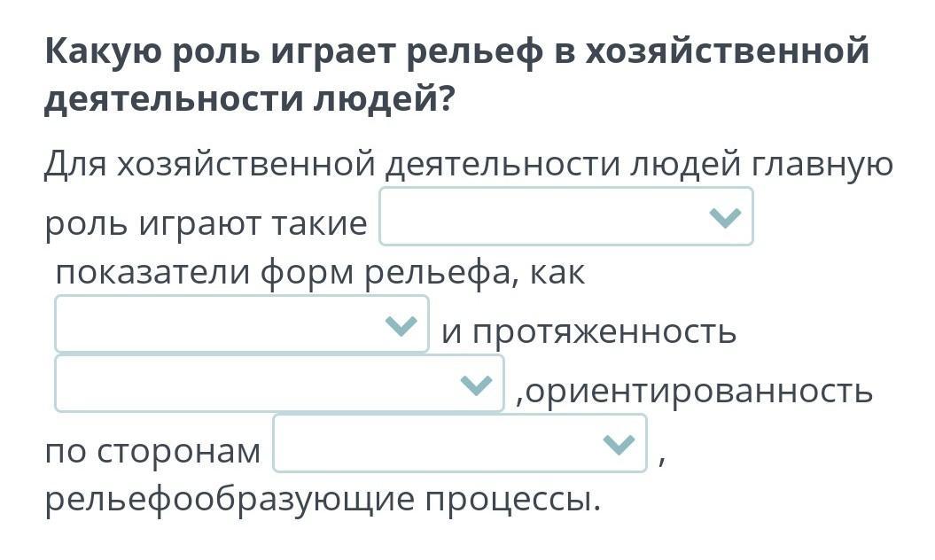Click the text "Для хозяйственной деятельности людей главную"

(469, 165)
